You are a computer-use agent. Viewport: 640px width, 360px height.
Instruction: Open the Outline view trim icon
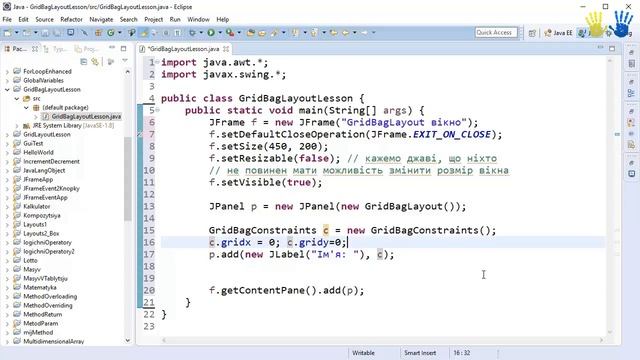632,93
